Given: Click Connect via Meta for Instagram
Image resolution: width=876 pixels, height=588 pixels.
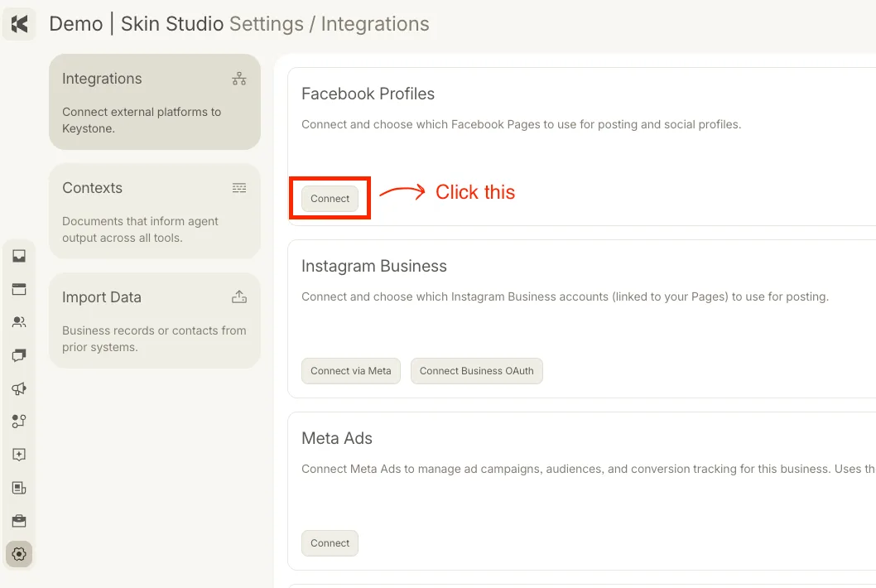Looking at the screenshot, I should tap(351, 370).
